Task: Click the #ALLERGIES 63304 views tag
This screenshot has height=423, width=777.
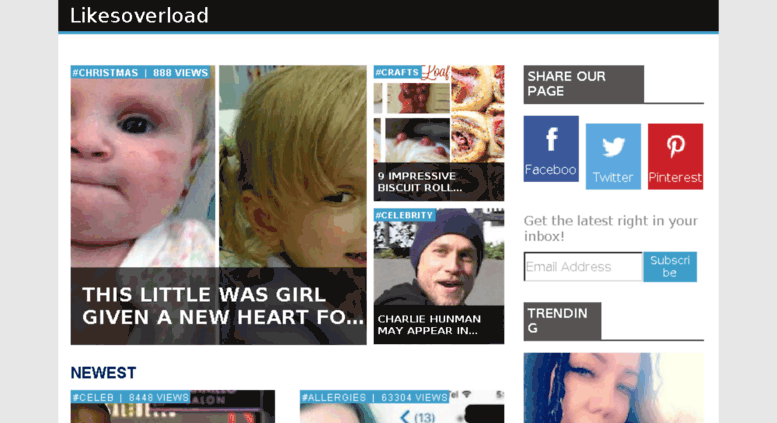Action: point(375,397)
